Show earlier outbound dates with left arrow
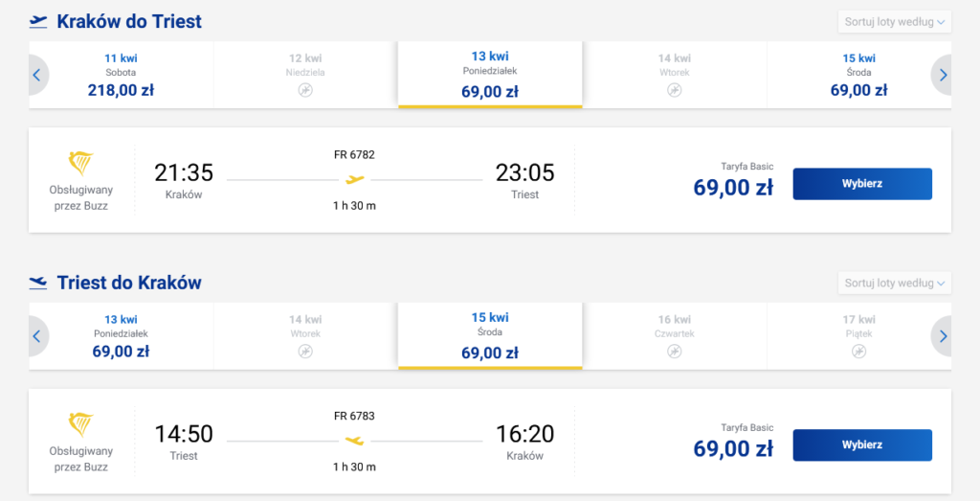The image size is (980, 501). pyautogui.click(x=37, y=75)
